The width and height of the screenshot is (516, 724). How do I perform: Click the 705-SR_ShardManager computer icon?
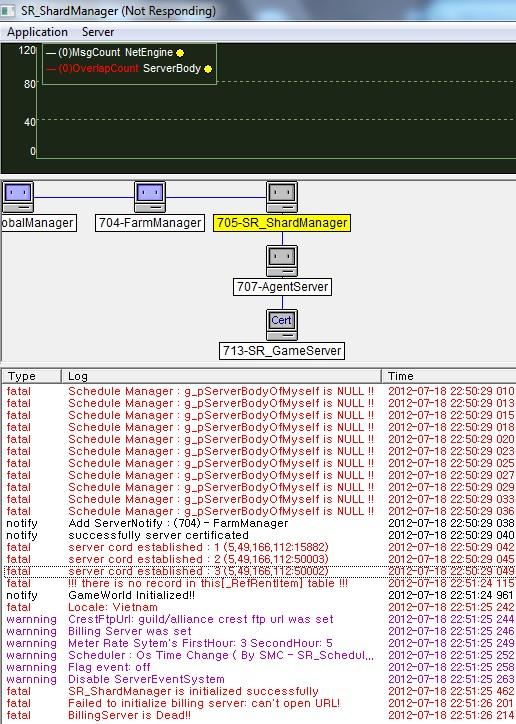pyautogui.click(x=282, y=197)
